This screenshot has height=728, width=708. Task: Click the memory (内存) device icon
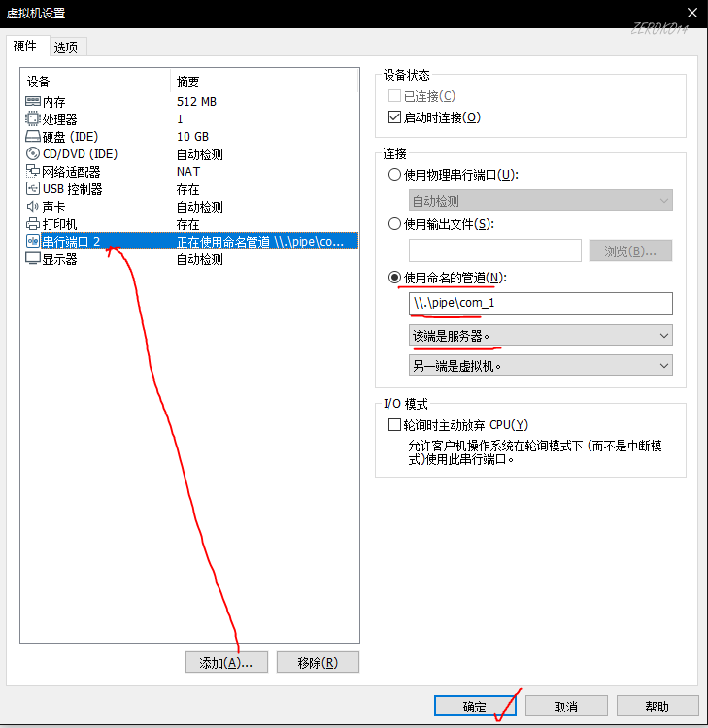pos(32,101)
